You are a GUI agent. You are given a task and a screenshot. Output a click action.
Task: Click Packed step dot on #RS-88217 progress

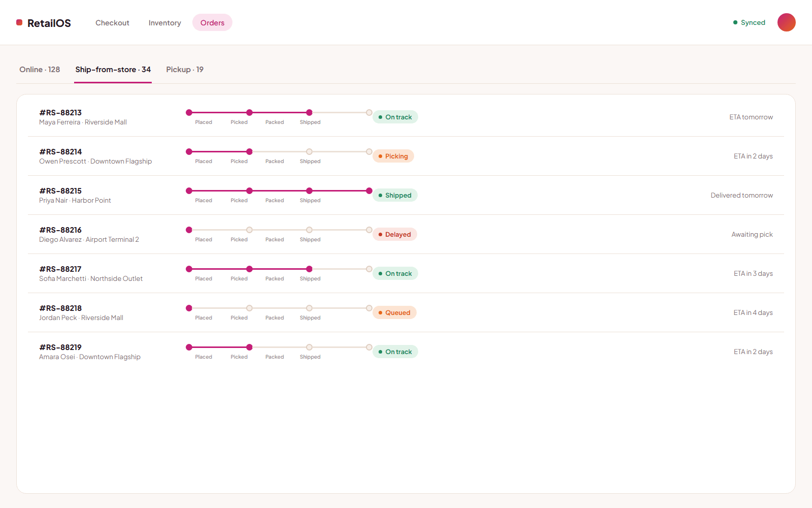[309, 269]
